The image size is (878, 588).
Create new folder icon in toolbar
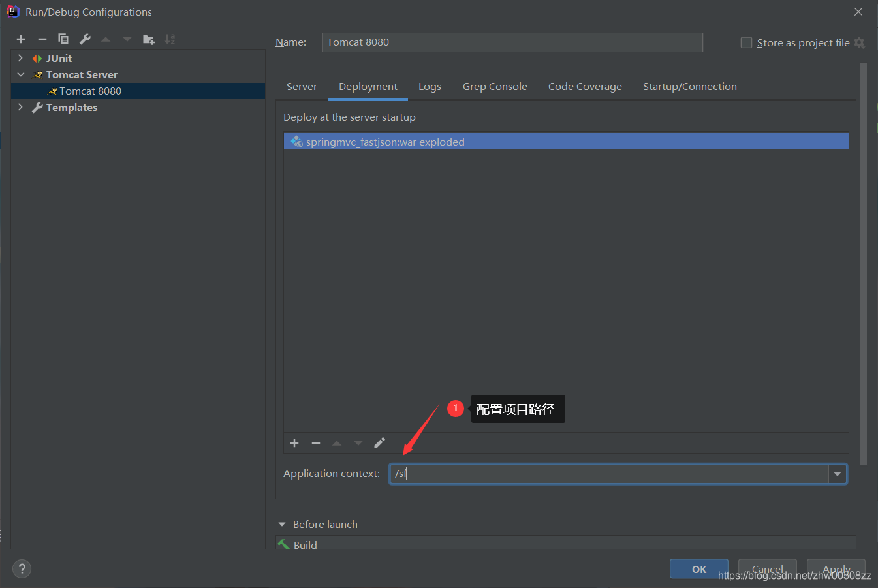point(149,39)
